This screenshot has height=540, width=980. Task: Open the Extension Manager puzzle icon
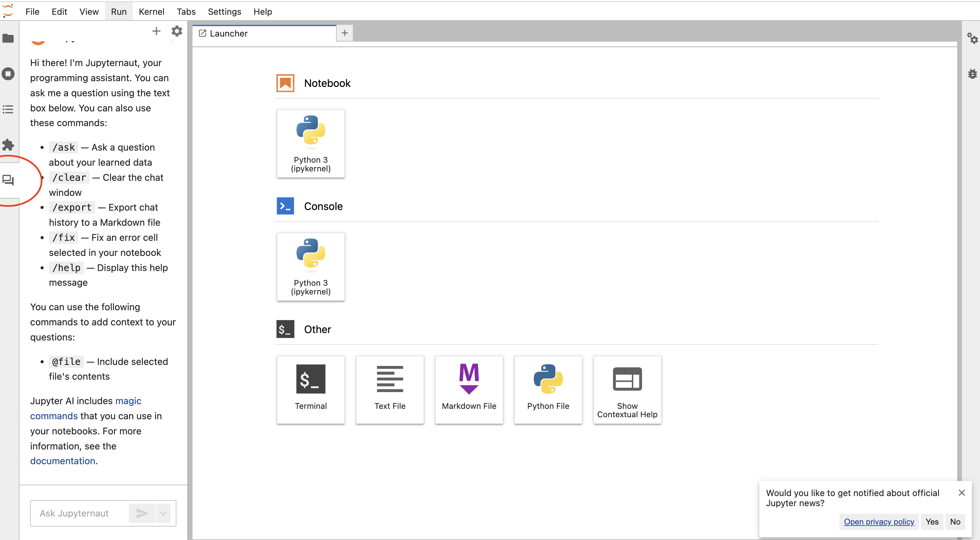[8, 145]
